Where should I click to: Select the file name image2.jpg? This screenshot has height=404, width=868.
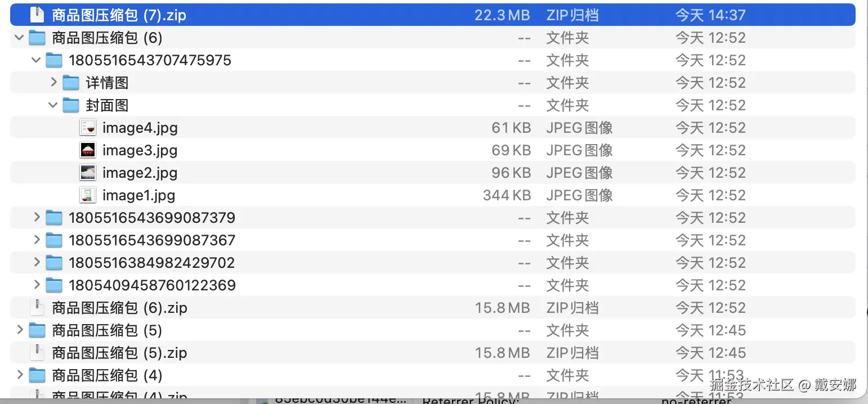(x=140, y=173)
